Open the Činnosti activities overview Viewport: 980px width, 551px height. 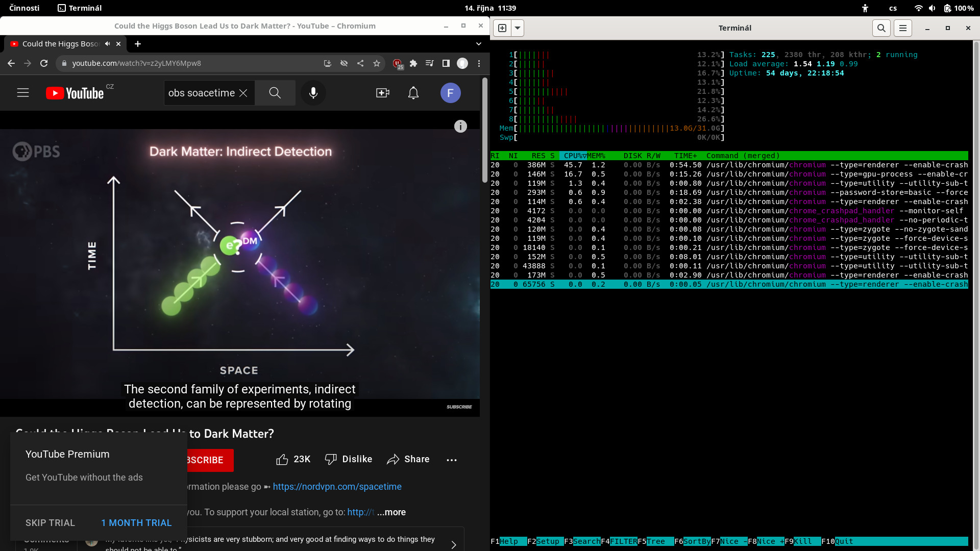point(24,8)
